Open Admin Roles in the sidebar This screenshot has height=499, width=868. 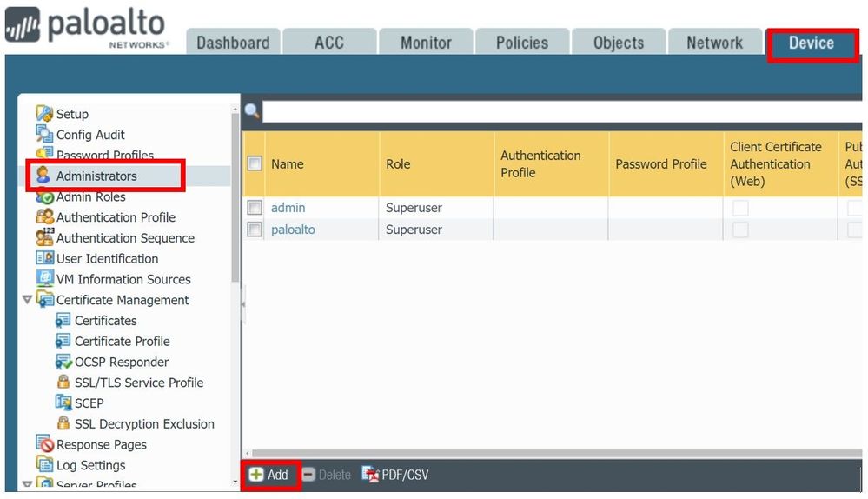pos(90,196)
